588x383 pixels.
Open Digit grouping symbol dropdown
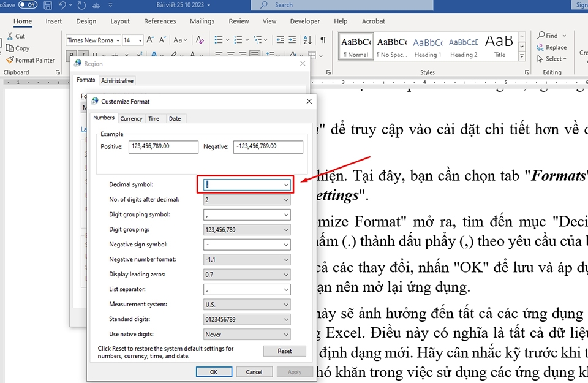(x=247, y=214)
